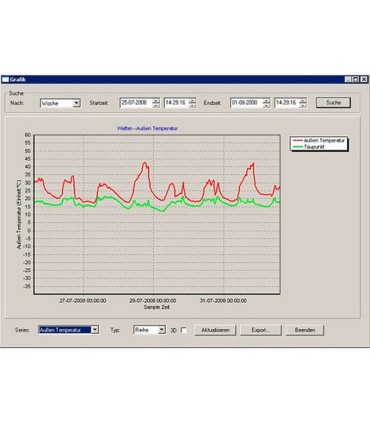Click the Suche search button
370x423 pixels.
coord(333,103)
